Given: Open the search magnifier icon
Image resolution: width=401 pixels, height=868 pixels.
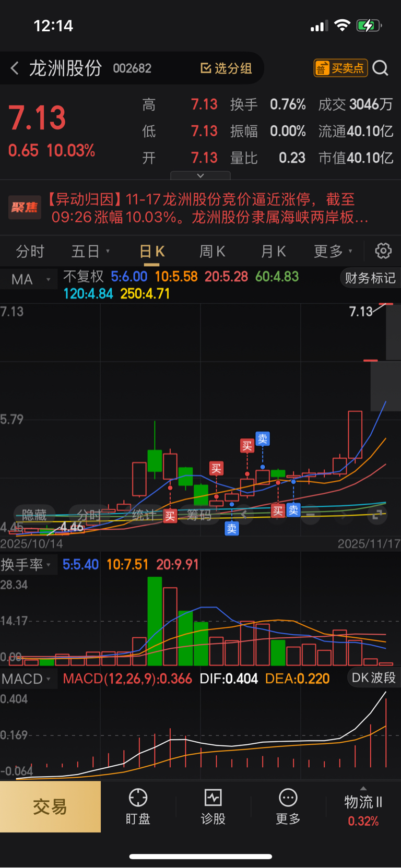Looking at the screenshot, I should [x=381, y=68].
